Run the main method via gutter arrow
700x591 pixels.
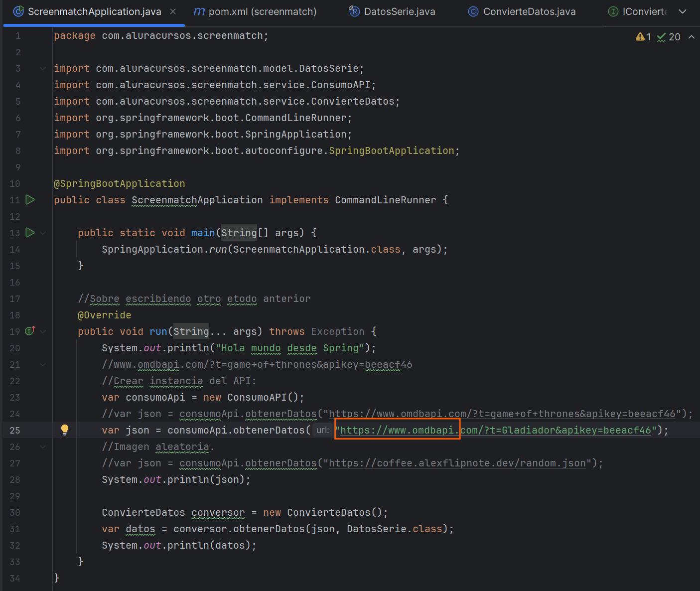click(x=30, y=233)
